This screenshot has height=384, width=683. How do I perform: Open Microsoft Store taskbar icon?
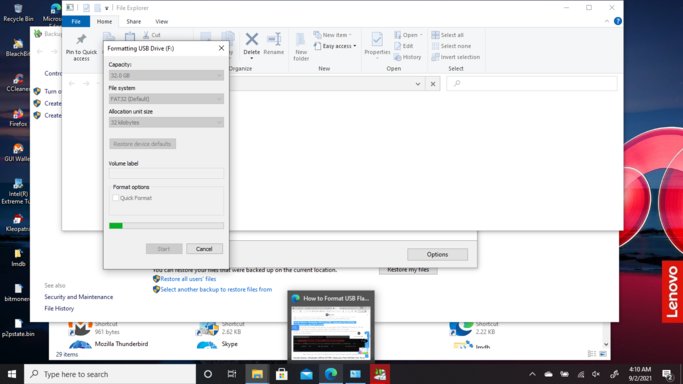[x=281, y=374]
